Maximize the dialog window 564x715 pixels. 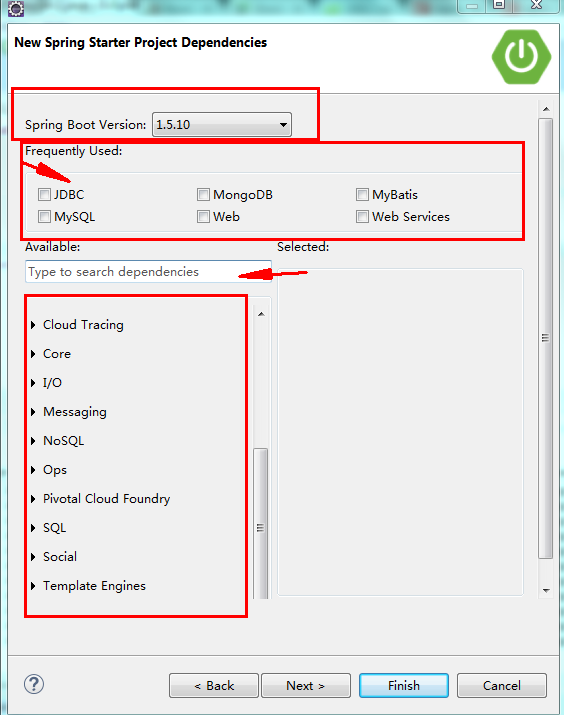(x=499, y=5)
